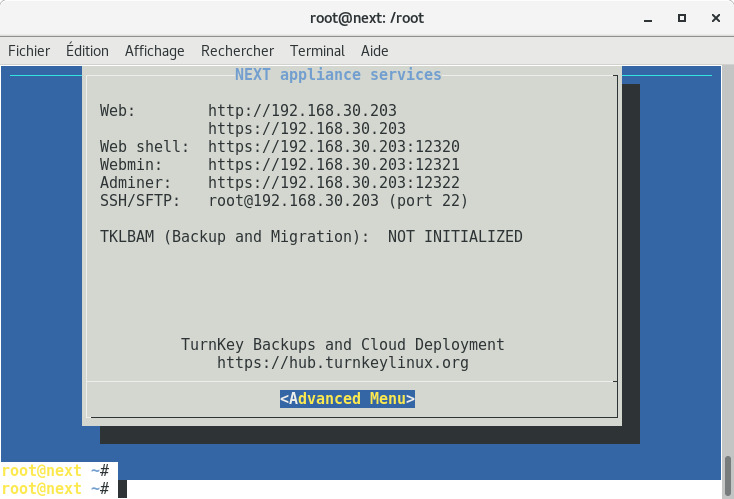Screen dimensions: 734x499
Task: Click the Adminer URL on port 12322
Action: [x=333, y=182]
